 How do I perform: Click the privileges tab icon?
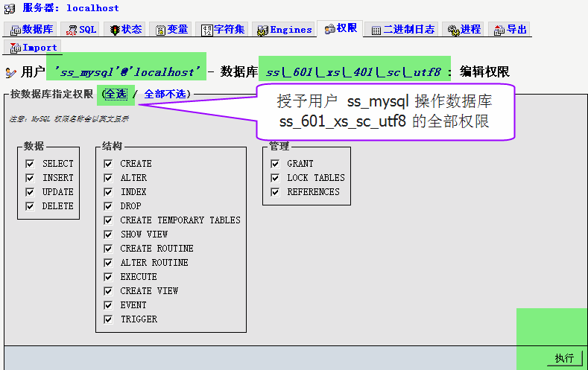pyautogui.click(x=330, y=29)
